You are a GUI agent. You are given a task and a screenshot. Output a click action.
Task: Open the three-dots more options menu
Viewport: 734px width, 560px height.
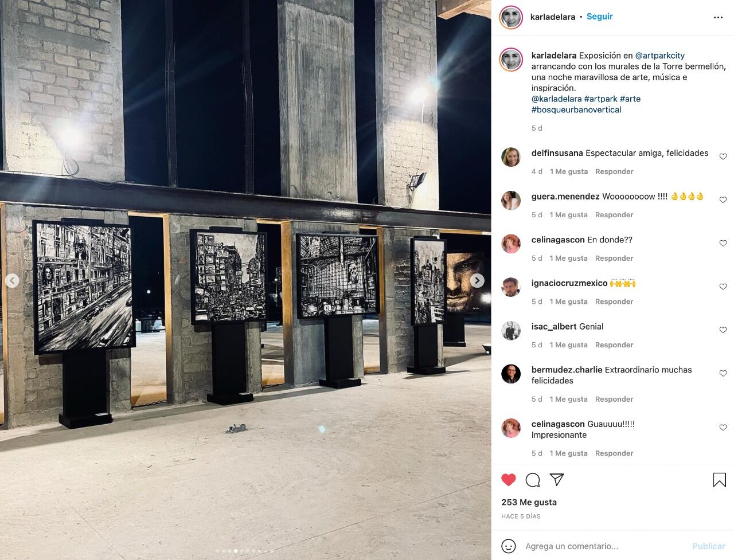(x=718, y=17)
